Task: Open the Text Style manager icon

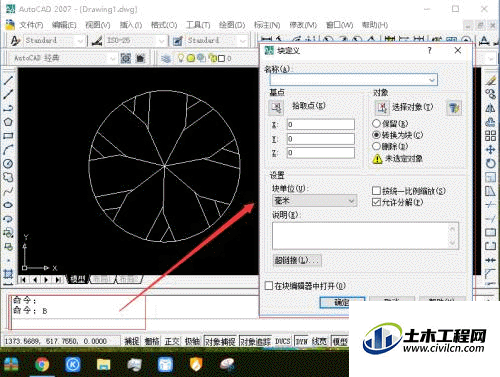Action: (15, 41)
